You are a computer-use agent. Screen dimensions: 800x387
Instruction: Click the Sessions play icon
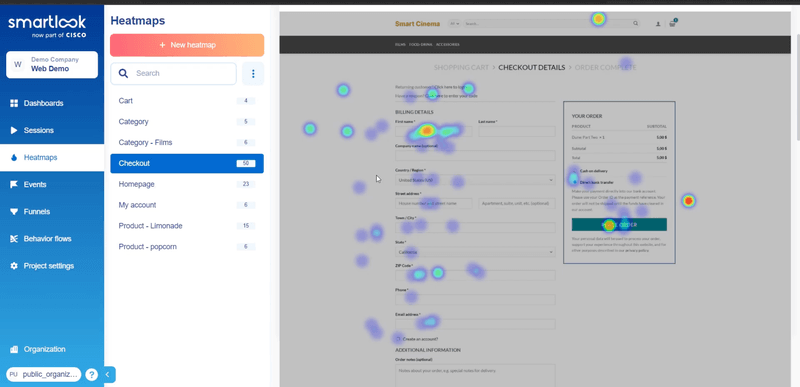pos(14,131)
